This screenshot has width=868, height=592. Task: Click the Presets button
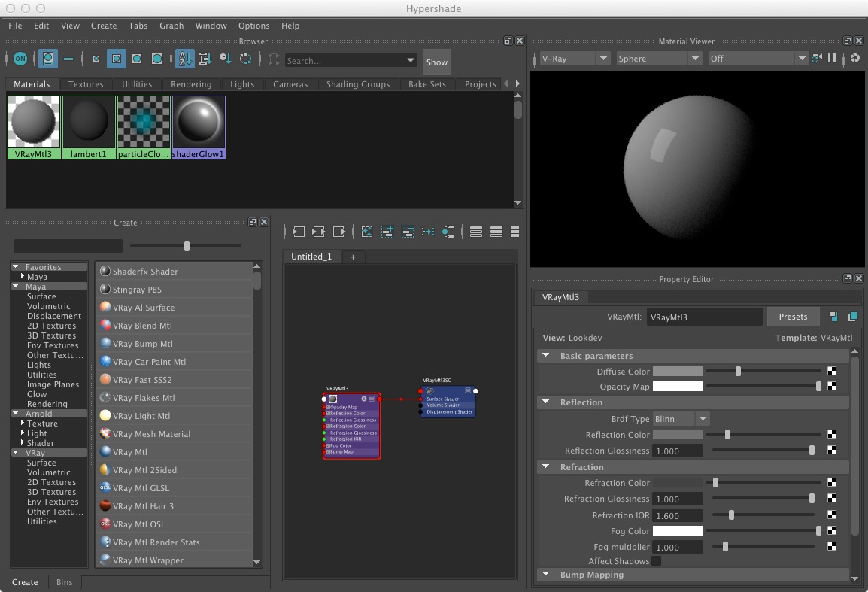[793, 317]
